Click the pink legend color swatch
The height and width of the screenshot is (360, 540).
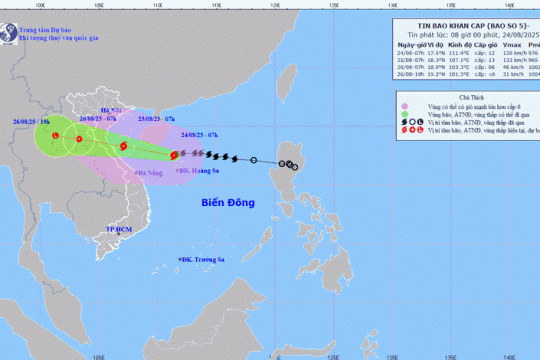point(405,106)
